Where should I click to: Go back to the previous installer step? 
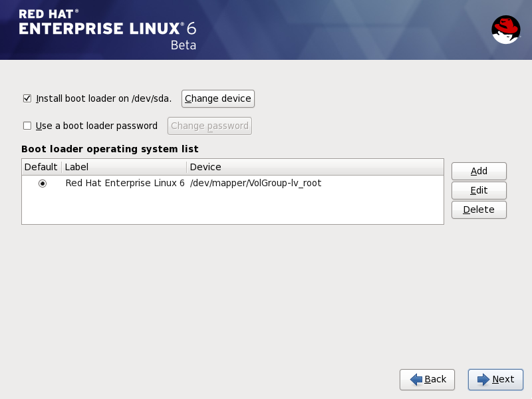click(427, 380)
